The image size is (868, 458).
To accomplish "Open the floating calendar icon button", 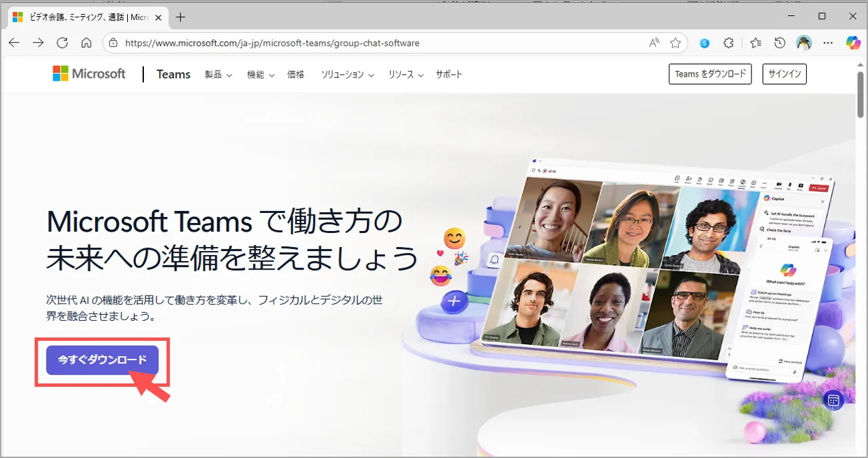I will [x=833, y=400].
